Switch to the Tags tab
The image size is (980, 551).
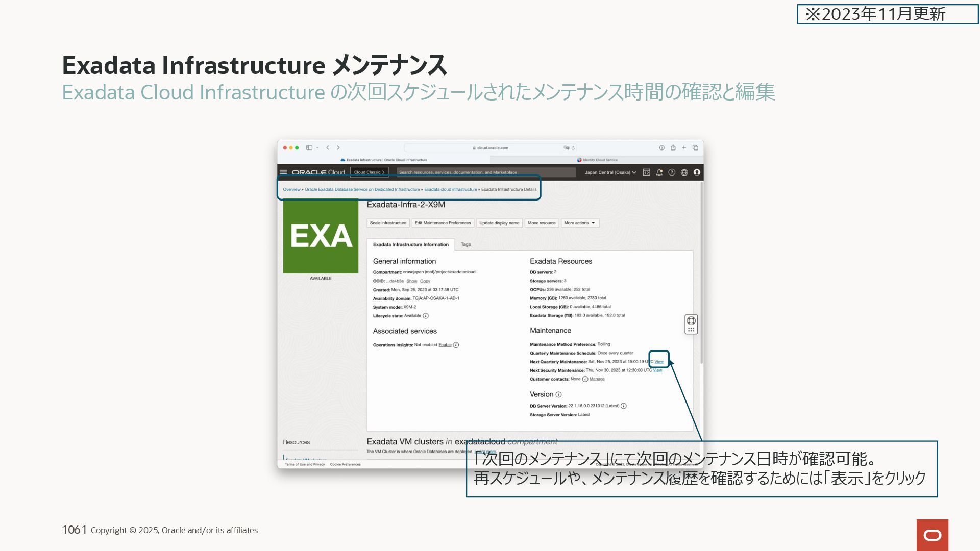[x=465, y=244]
